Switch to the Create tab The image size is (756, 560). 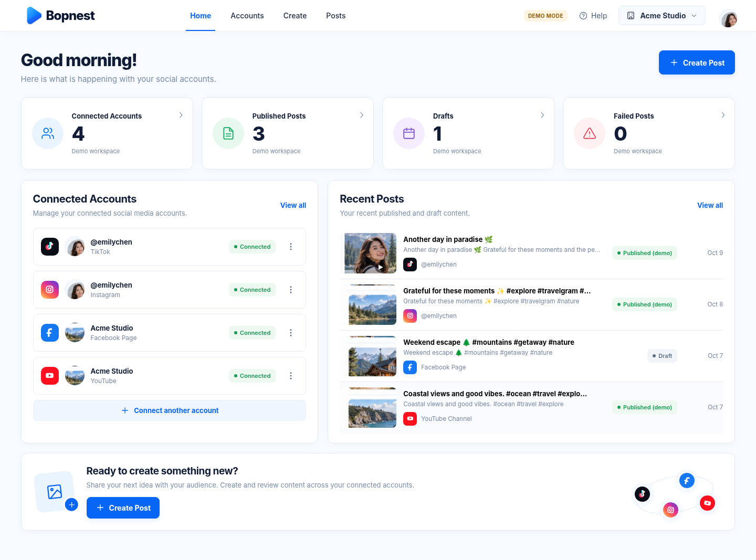295,16
